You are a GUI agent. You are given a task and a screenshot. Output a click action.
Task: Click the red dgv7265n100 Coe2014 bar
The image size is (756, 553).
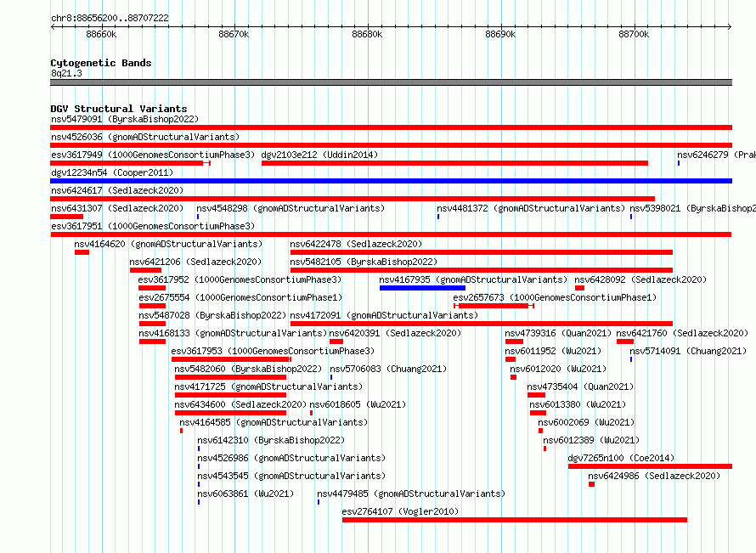tap(650, 466)
